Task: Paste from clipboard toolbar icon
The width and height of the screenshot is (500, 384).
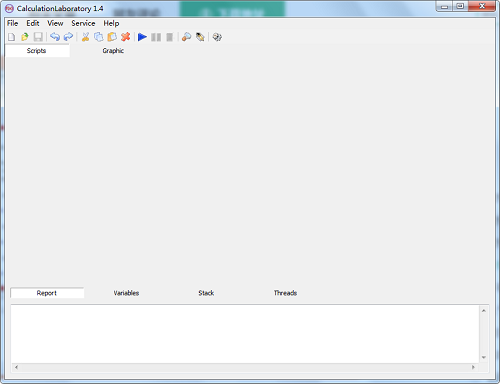Action: pyautogui.click(x=112, y=37)
